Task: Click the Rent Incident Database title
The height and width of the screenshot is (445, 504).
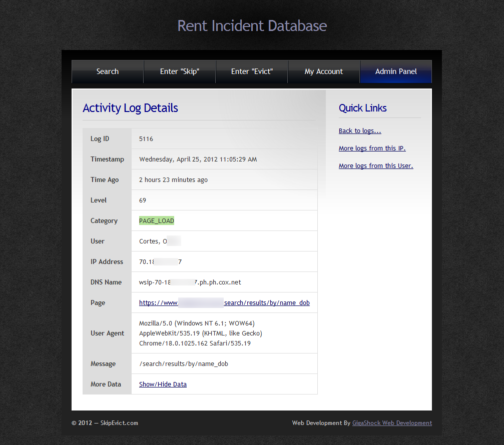Action: (252, 25)
